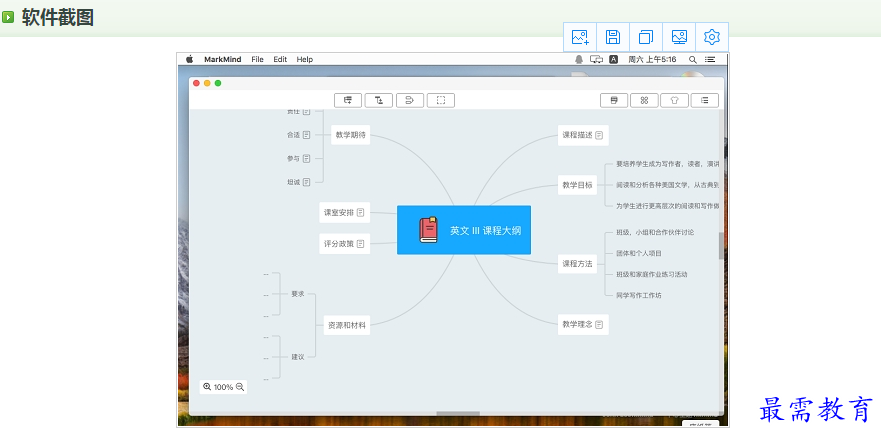
Task: Open the note icon on 课堂安排 node
Action: tap(360, 213)
